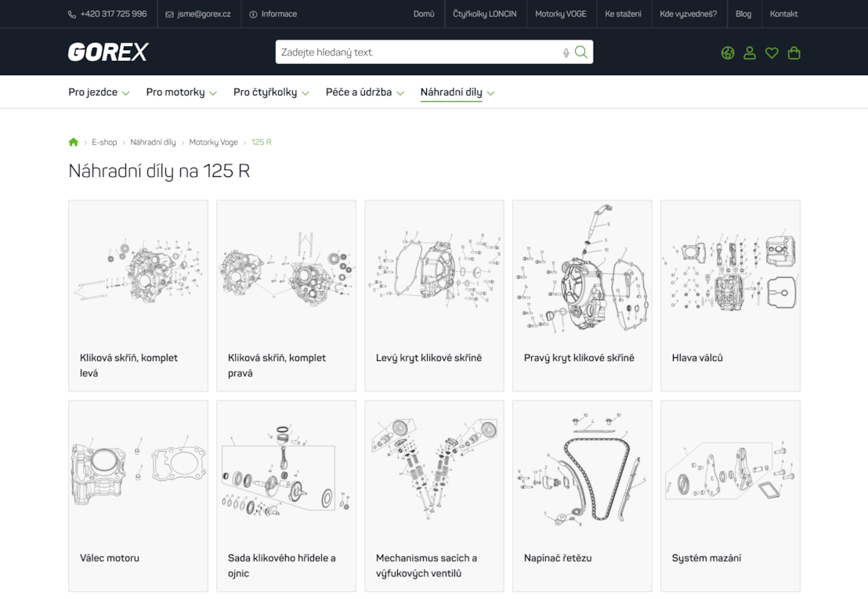Click the GOREX logo
The image size is (868, 599).
pos(108,52)
